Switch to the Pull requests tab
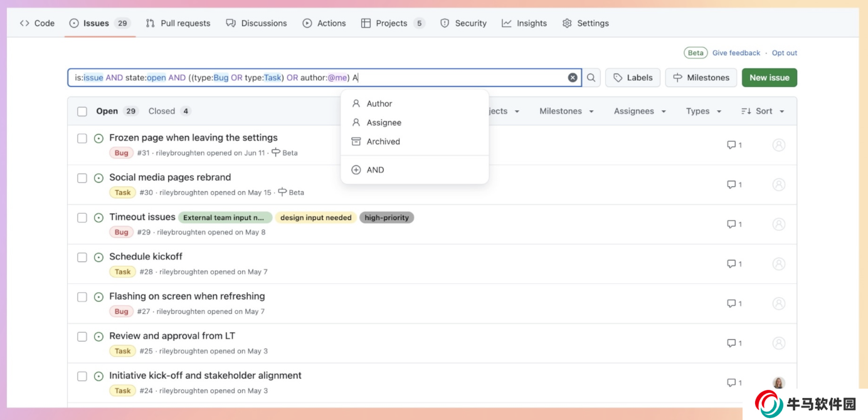This screenshot has width=868, height=420. coord(178,23)
